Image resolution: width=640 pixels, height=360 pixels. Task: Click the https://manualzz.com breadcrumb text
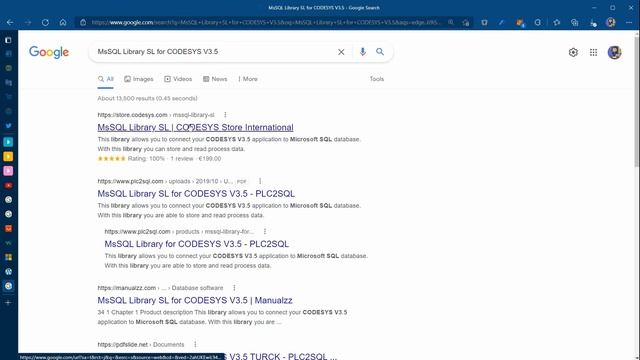[x=127, y=288]
